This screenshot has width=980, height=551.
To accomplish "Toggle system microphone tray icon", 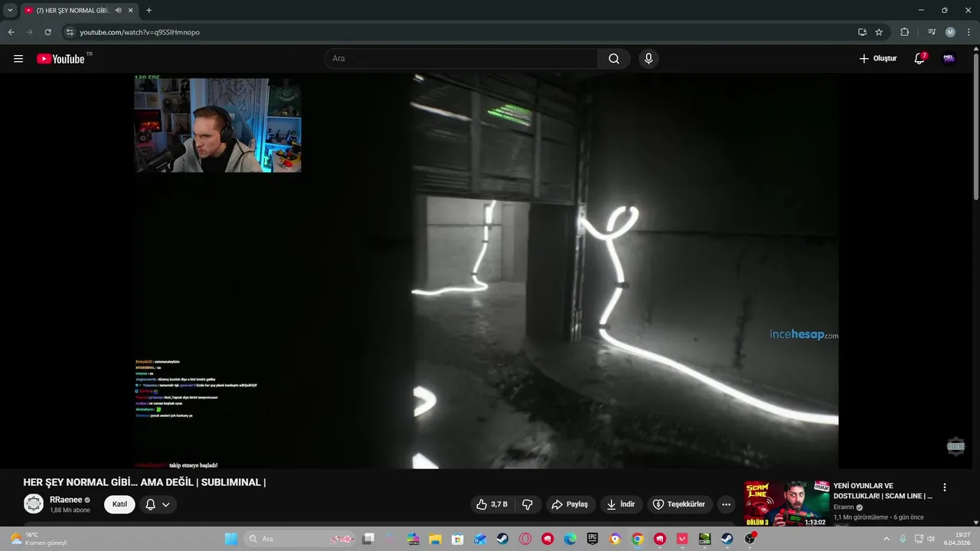I will [903, 539].
